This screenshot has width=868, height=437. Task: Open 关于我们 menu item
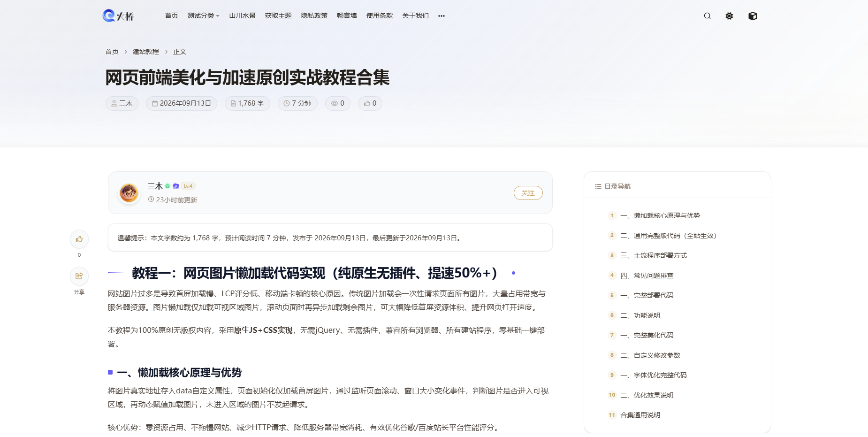[415, 16]
